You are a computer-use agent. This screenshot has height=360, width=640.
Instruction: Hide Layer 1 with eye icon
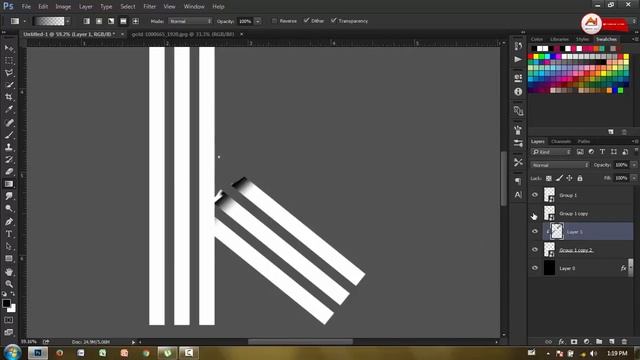coord(535,231)
